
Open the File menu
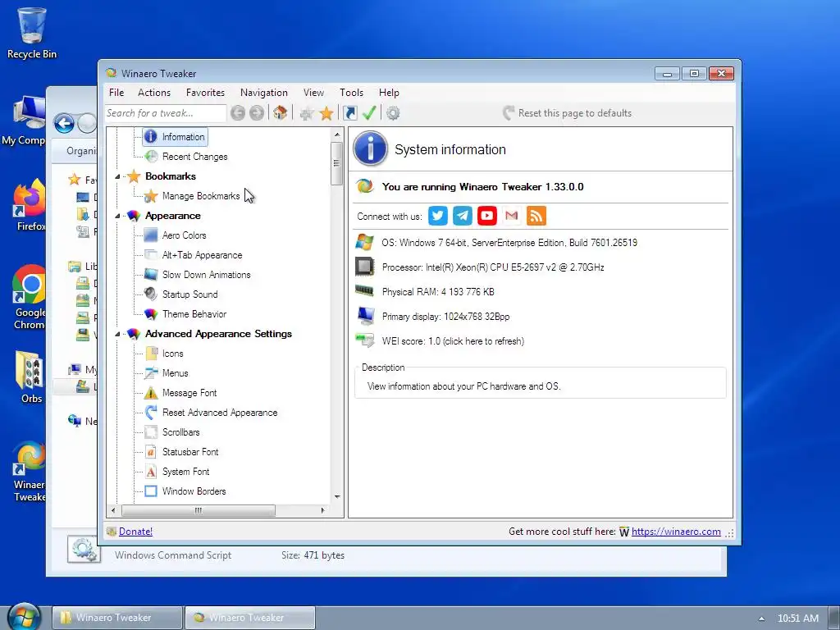pyautogui.click(x=116, y=93)
